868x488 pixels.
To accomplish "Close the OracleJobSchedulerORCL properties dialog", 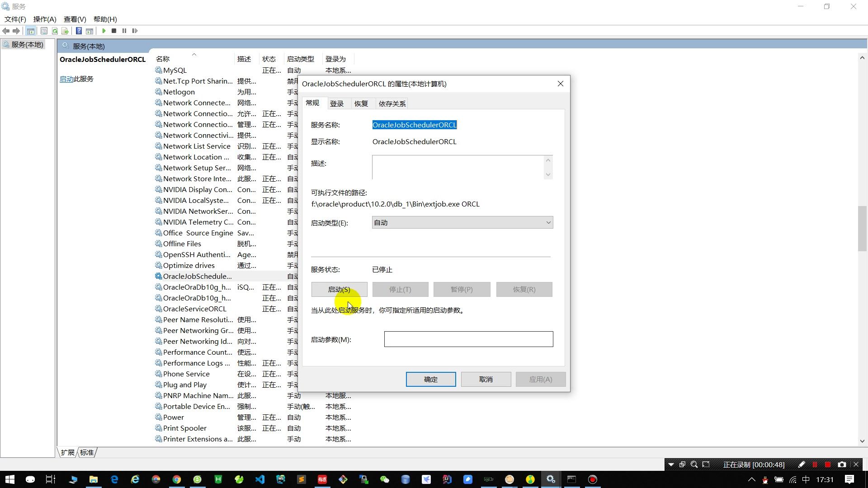I will (x=561, y=84).
